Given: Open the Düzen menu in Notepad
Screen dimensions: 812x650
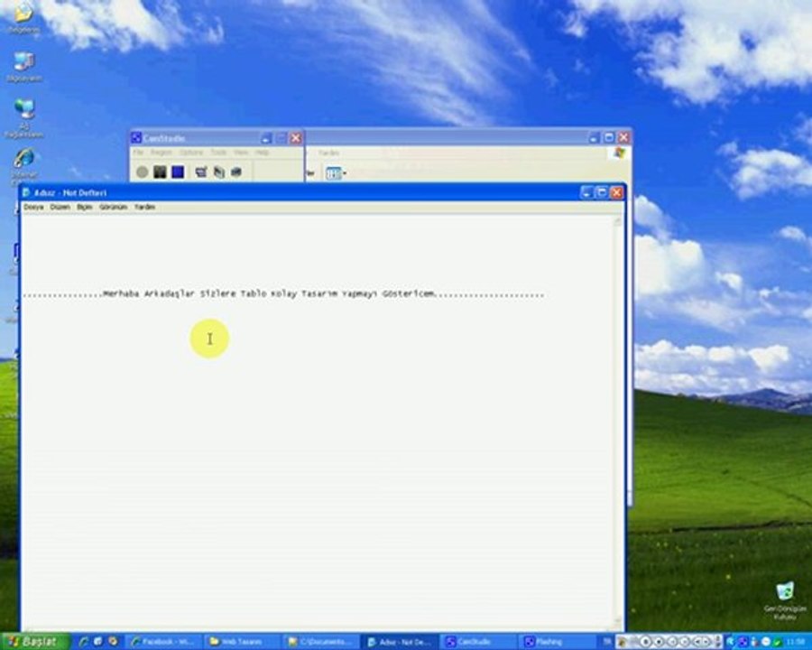Looking at the screenshot, I should click(60, 207).
